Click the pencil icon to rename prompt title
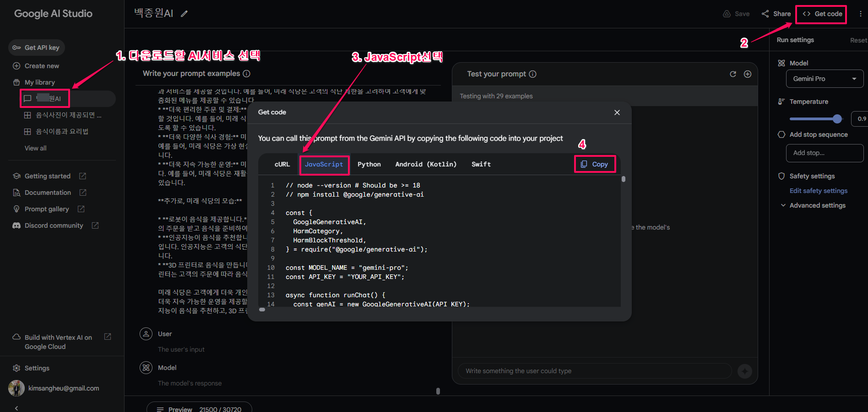868x412 pixels. pyautogui.click(x=184, y=14)
